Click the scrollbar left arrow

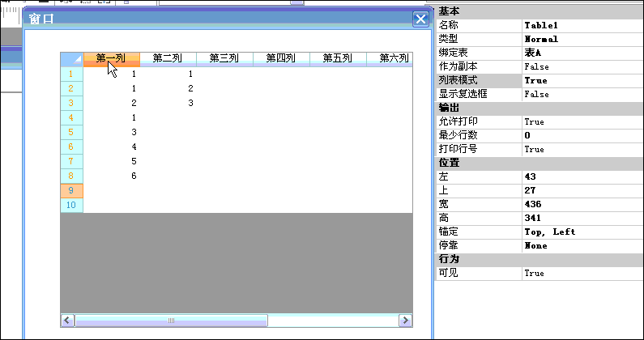(x=68, y=321)
